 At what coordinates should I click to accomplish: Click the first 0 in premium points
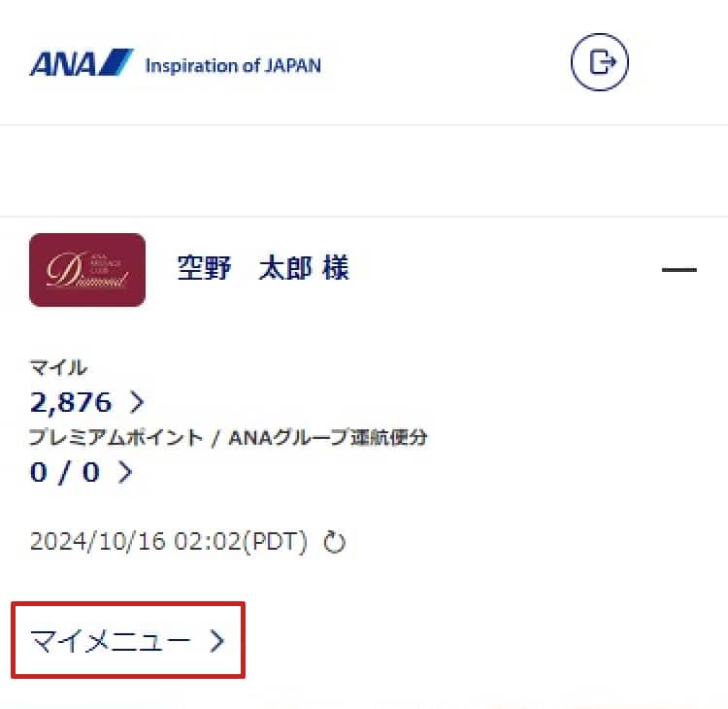[39, 473]
